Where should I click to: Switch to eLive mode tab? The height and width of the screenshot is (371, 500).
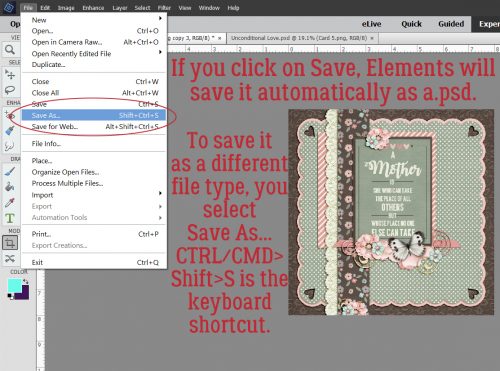pos(371,24)
